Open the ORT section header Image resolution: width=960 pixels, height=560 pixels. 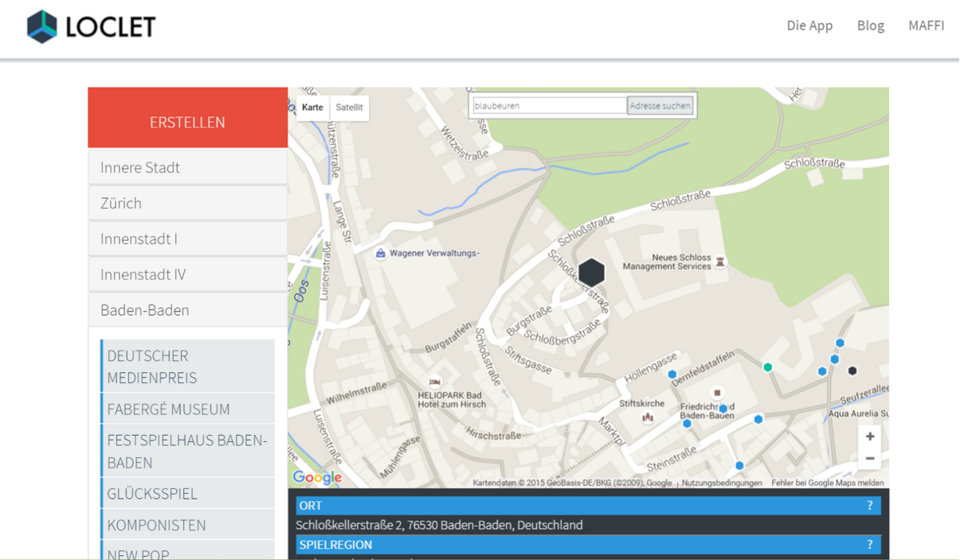(x=588, y=505)
